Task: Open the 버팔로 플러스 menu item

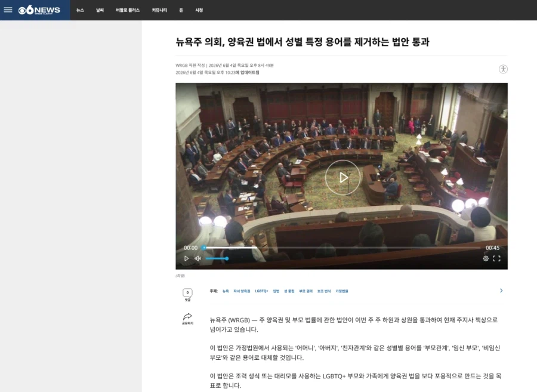Action: (128, 10)
